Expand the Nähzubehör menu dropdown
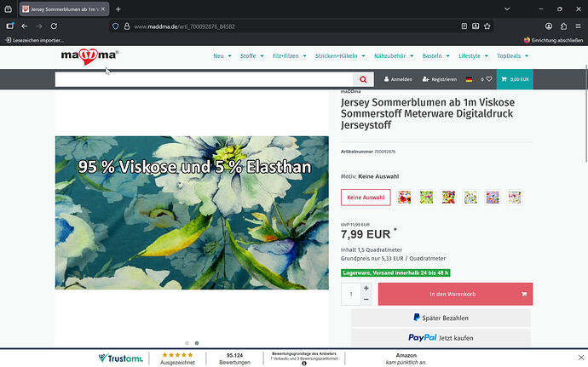Screen dimensions: 588x367 click(393, 56)
